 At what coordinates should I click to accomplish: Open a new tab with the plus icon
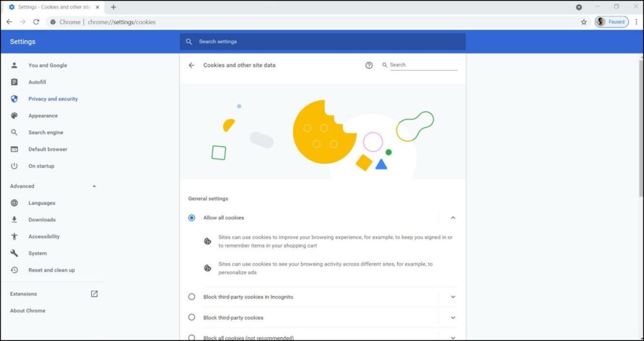[113, 7]
